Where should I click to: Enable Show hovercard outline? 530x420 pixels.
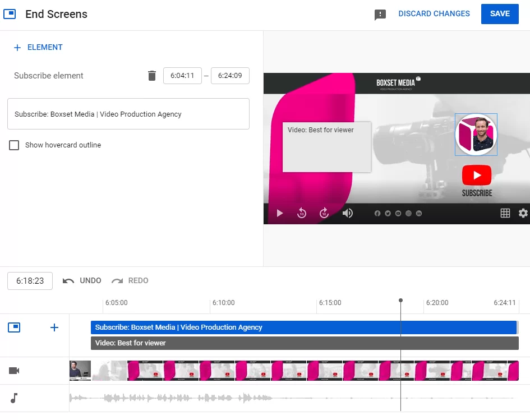(x=14, y=145)
